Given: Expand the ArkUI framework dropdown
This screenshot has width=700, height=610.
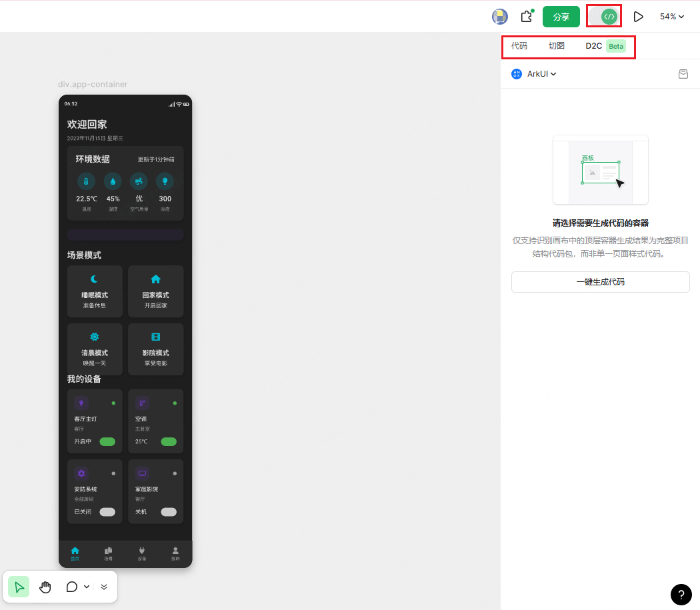Looking at the screenshot, I should (541, 74).
